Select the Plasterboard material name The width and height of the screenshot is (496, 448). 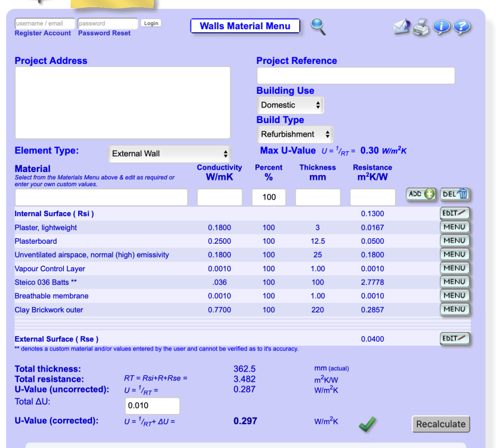pyautogui.click(x=36, y=241)
